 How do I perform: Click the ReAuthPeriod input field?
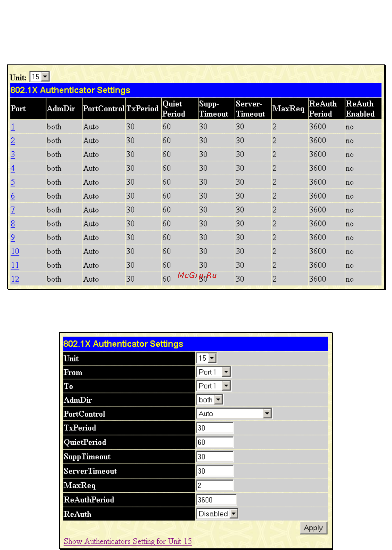pos(216,500)
